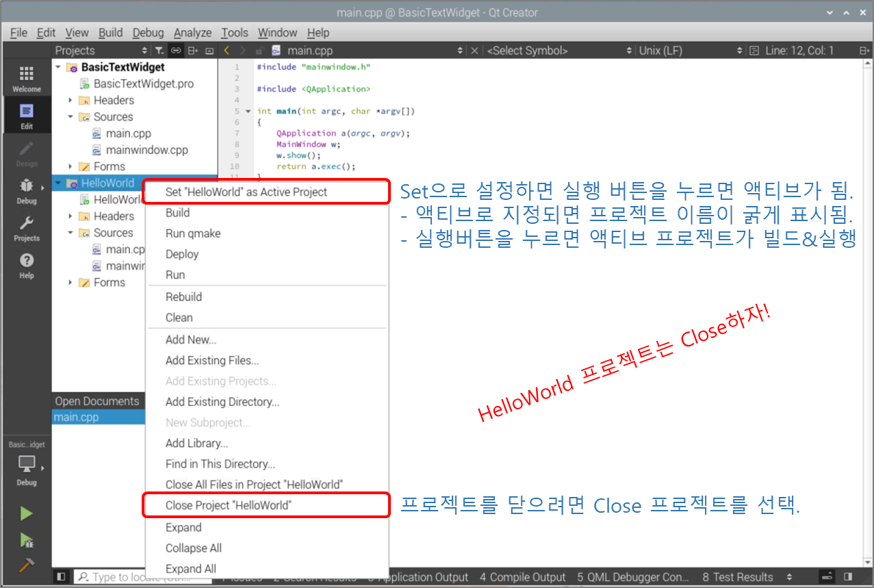Expand Forms under HelloWorld project
874x588 pixels.
[70, 283]
